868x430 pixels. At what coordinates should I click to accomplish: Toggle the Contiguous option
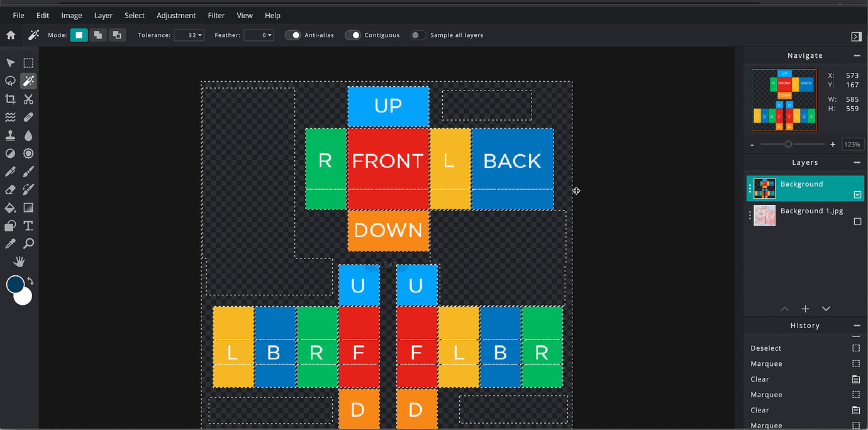353,35
